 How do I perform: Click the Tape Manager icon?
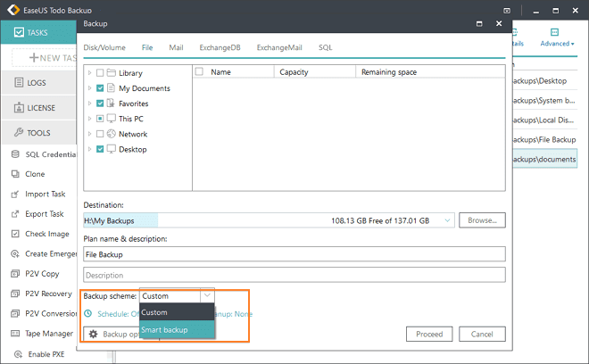pos(15,333)
